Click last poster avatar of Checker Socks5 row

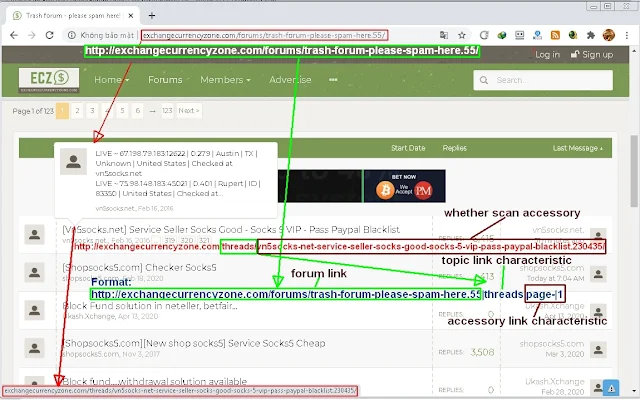(x=598, y=274)
